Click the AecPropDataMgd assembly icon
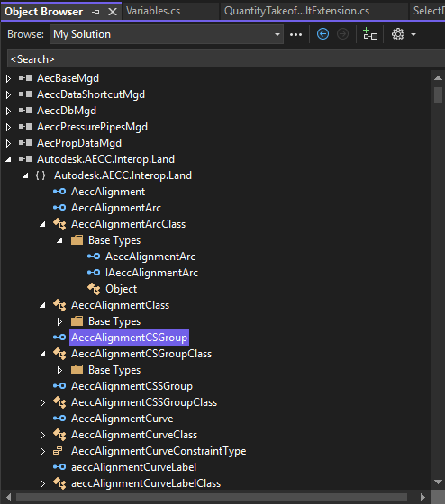The image size is (445, 504). click(25, 143)
